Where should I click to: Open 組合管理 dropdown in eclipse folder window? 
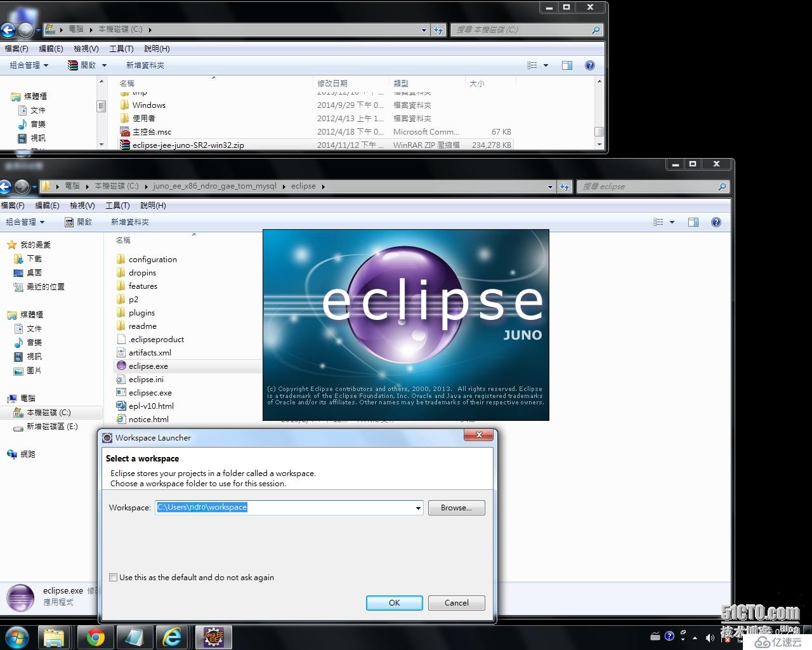pos(25,222)
